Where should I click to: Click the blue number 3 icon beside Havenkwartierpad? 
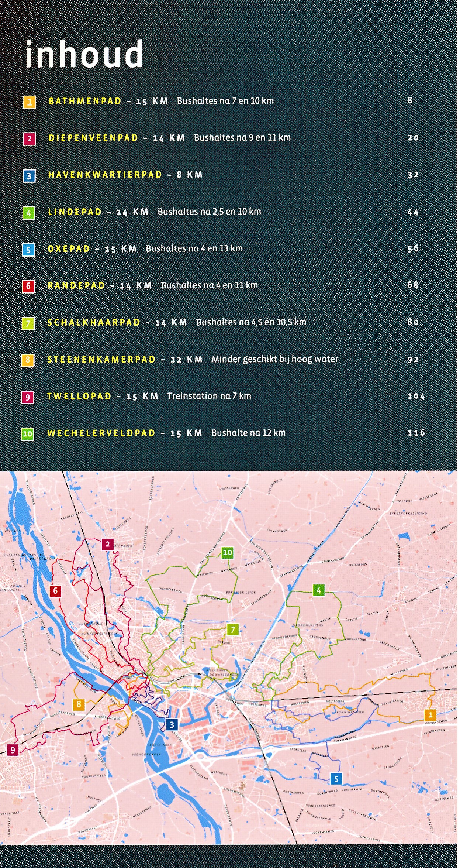point(29,176)
